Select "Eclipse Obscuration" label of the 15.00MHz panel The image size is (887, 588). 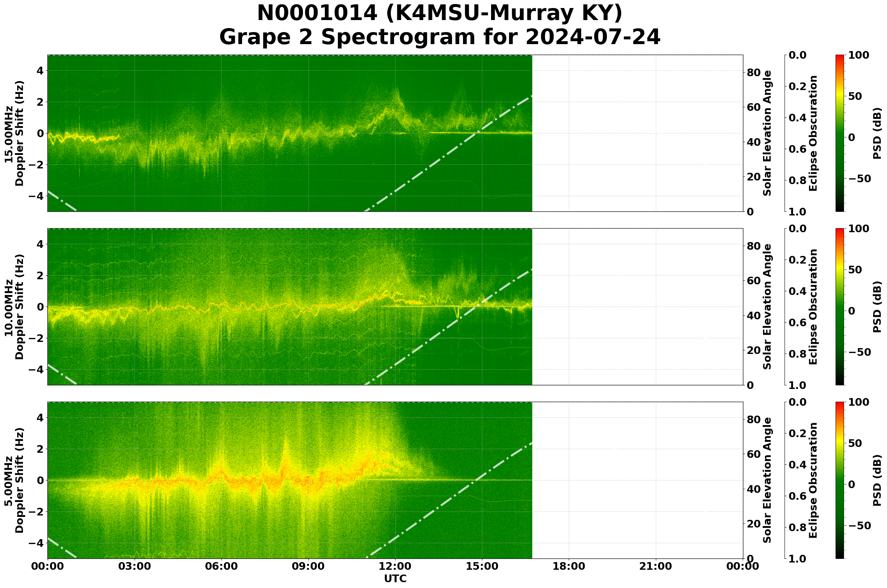[813, 133]
